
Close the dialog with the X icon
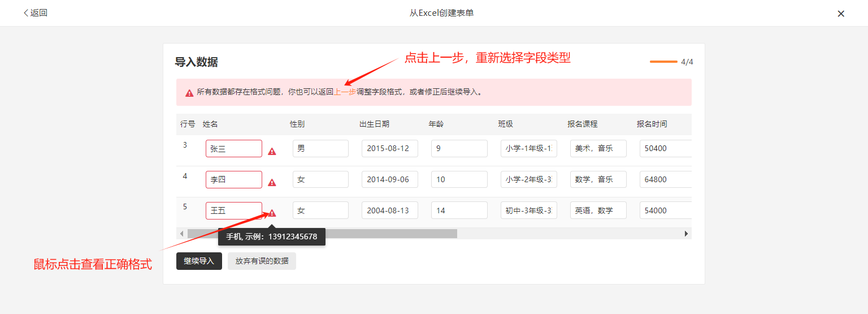(841, 14)
